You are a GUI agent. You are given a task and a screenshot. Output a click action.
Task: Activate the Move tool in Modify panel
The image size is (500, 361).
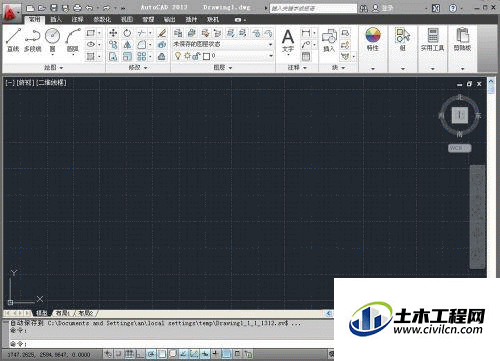pyautogui.click(x=113, y=33)
